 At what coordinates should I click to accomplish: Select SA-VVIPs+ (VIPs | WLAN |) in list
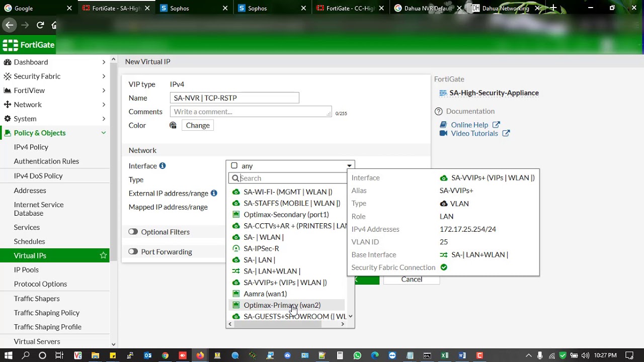287,283
